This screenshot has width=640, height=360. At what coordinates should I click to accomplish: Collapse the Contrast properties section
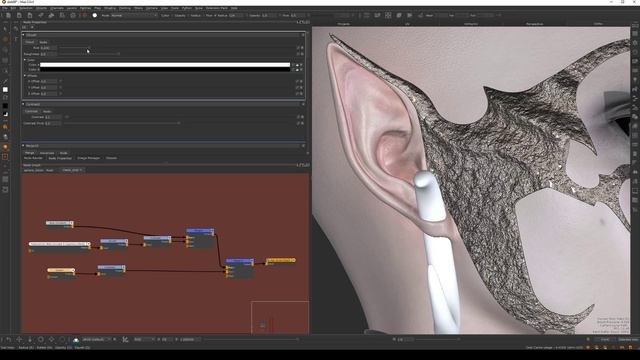(x=23, y=104)
